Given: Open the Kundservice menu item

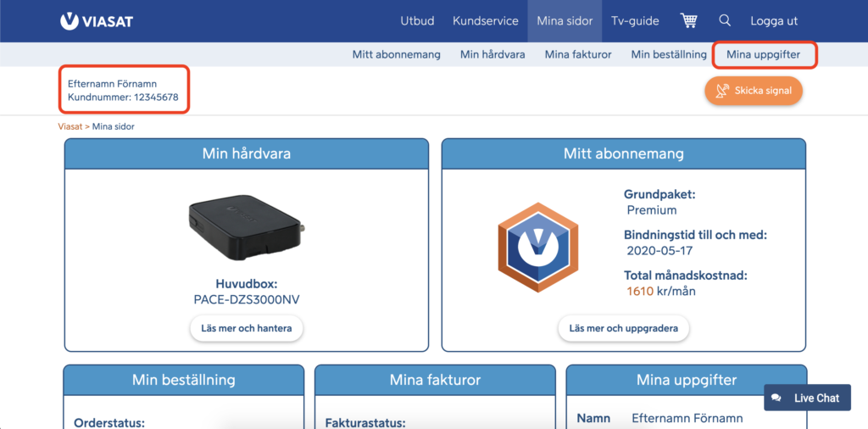Looking at the screenshot, I should (486, 21).
